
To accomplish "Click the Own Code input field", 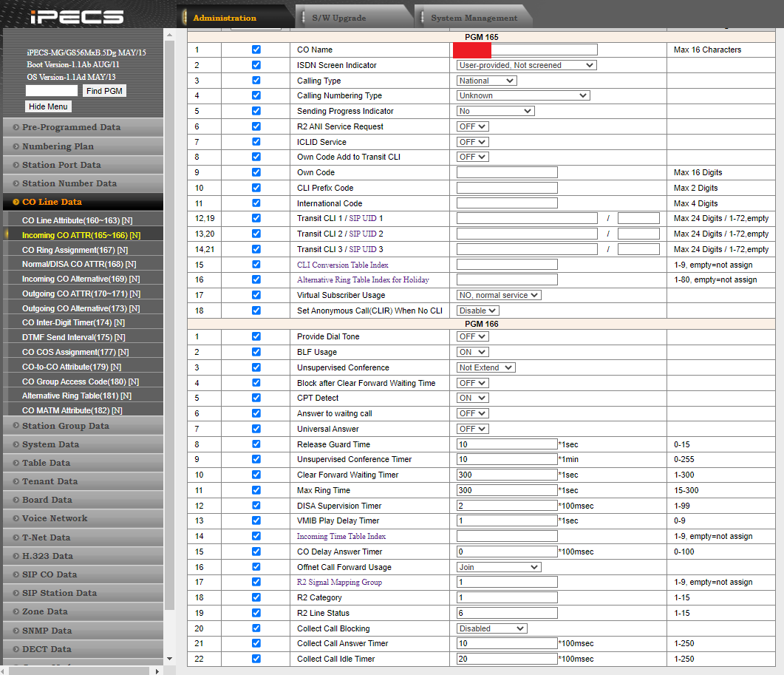I will [507, 172].
